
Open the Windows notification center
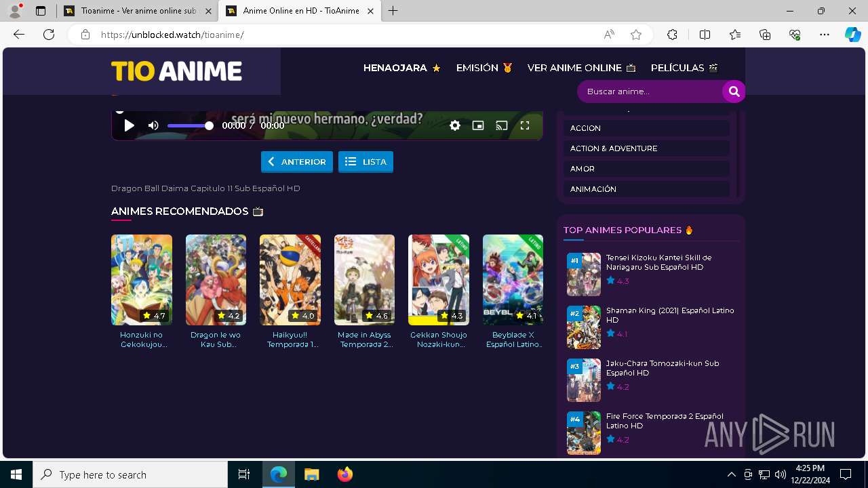(846, 474)
